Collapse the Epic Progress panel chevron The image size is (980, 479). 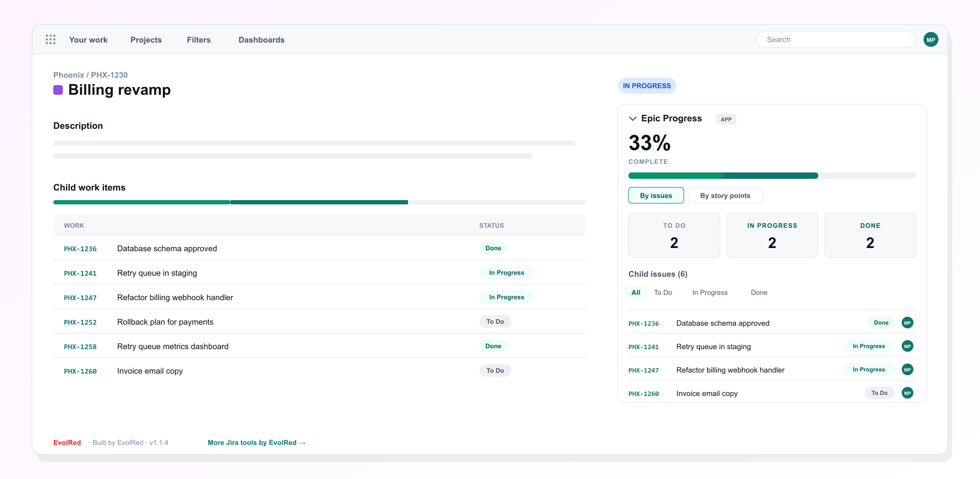633,119
